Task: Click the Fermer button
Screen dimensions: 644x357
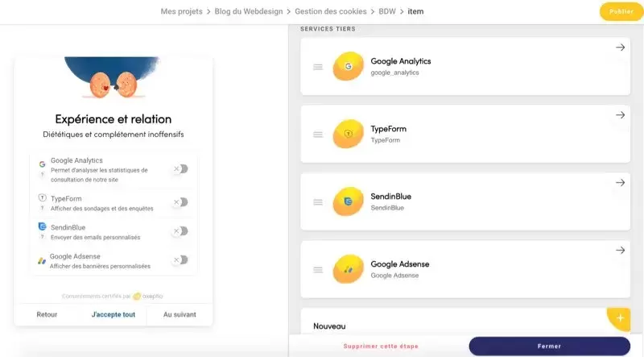Action: point(549,347)
